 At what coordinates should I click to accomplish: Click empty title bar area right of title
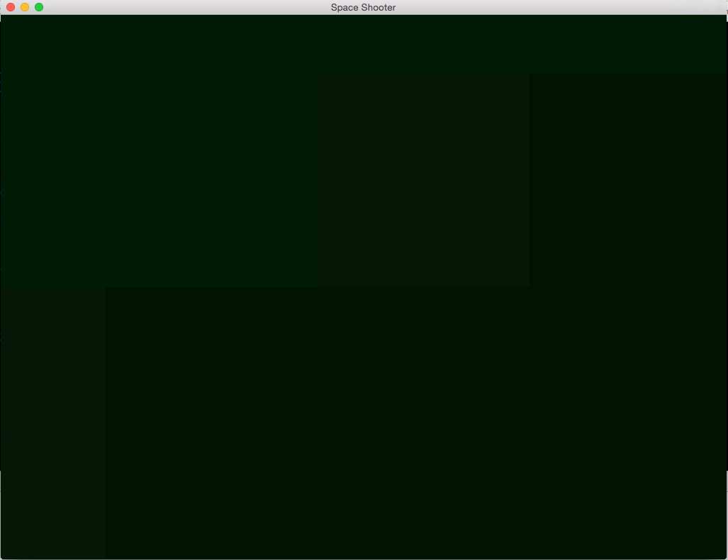pos(557,7)
